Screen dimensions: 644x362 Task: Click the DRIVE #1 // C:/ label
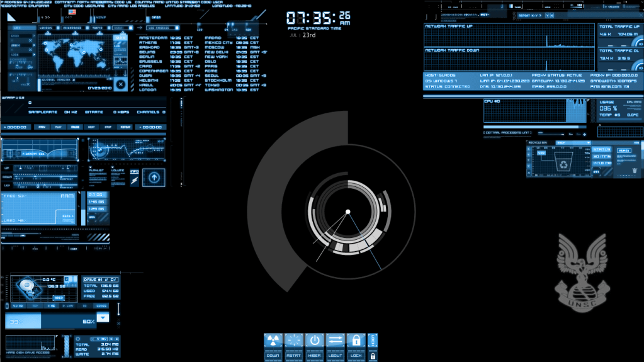(x=101, y=280)
